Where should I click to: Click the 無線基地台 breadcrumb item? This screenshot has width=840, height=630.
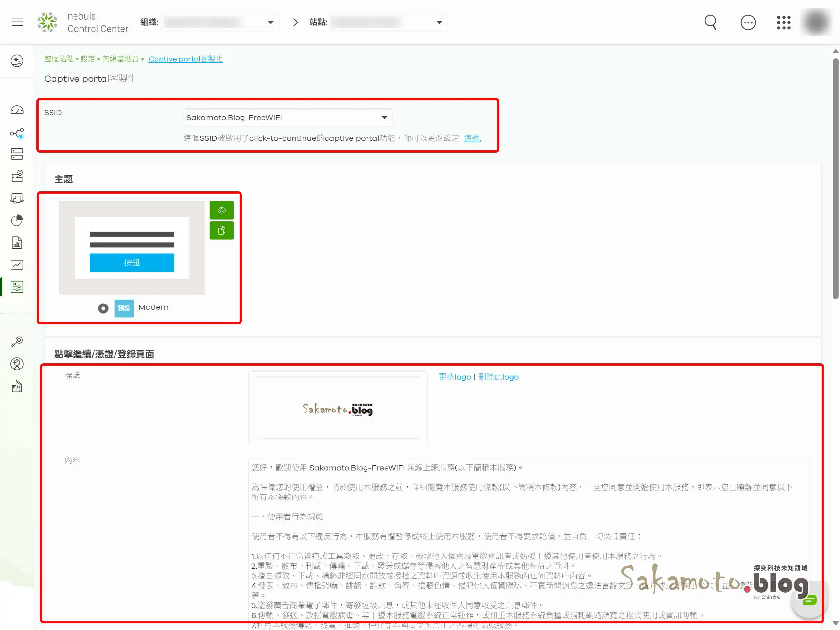pyautogui.click(x=120, y=59)
